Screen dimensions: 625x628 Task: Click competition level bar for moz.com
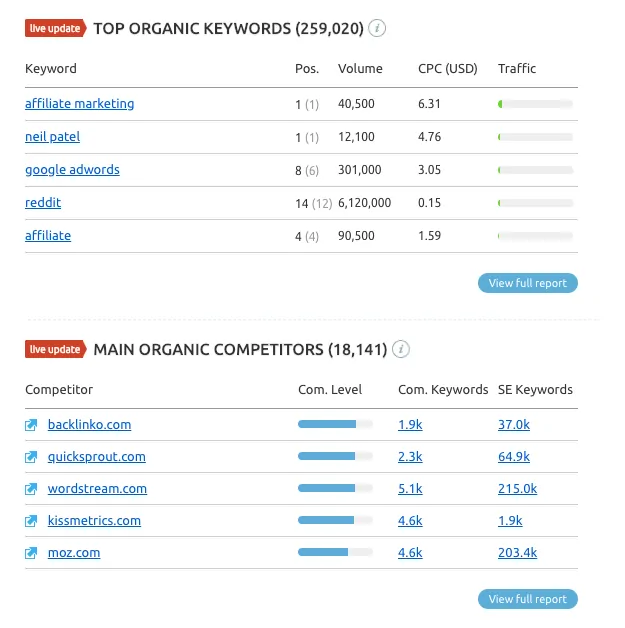pyautogui.click(x=335, y=552)
